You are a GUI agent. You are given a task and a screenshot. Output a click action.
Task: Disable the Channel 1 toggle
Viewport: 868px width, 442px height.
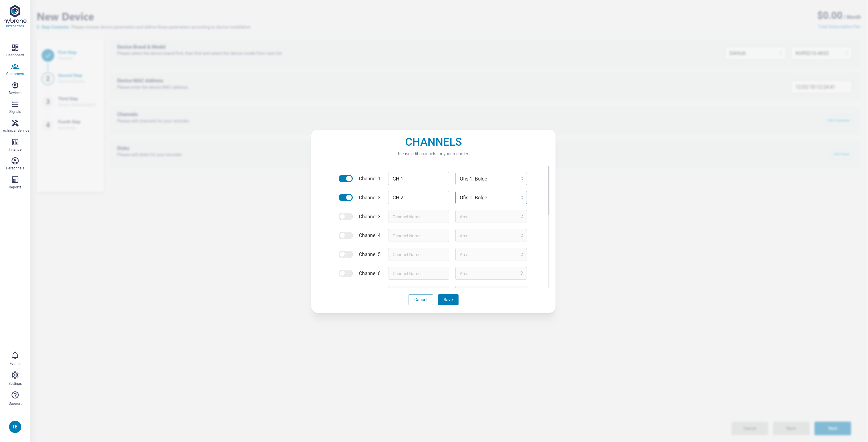point(345,179)
